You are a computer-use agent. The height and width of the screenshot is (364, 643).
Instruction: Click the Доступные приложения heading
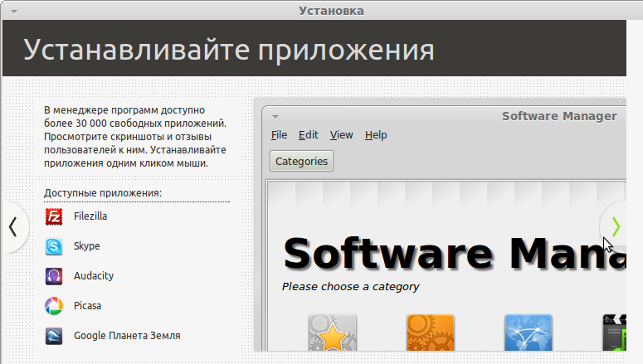point(103,193)
